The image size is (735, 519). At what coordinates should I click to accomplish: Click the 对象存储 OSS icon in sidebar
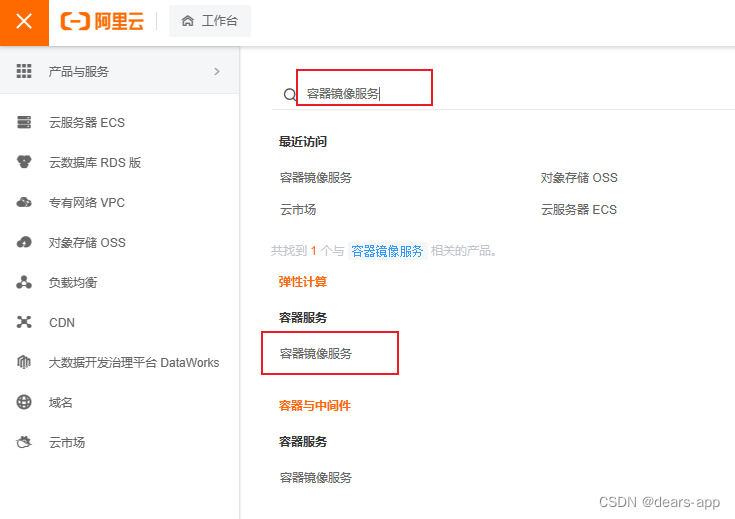24,242
